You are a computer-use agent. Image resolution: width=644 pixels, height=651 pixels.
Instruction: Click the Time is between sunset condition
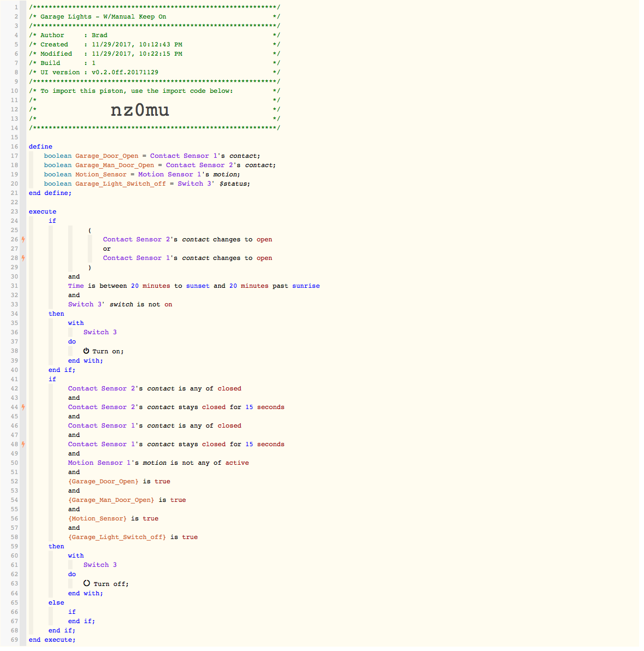point(194,286)
